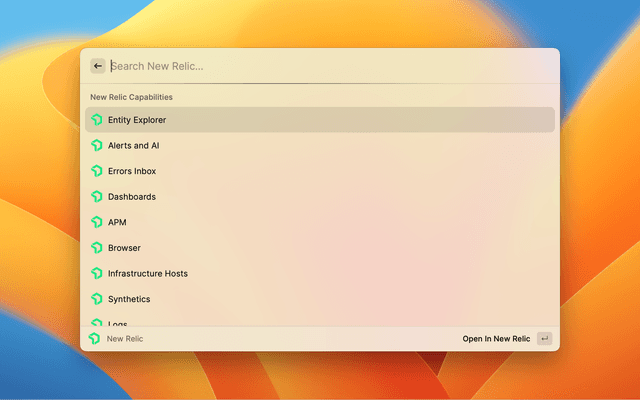Screen dimensions: 640x400
Task: Click the Infrastructure Hosts icon
Action: click(x=97, y=273)
